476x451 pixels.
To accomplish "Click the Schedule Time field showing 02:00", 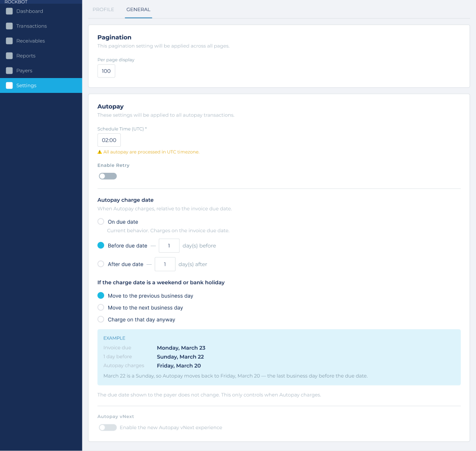I will coord(109,140).
